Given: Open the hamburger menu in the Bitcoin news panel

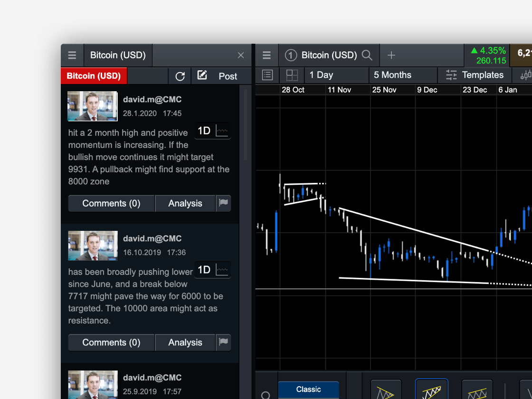Looking at the screenshot, I should (72, 55).
